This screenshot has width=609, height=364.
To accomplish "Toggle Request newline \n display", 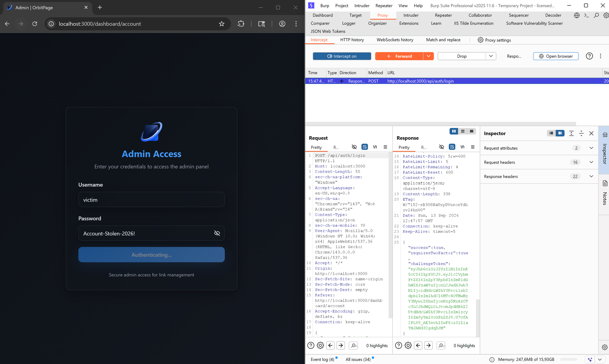I will pyautogui.click(x=375, y=147).
